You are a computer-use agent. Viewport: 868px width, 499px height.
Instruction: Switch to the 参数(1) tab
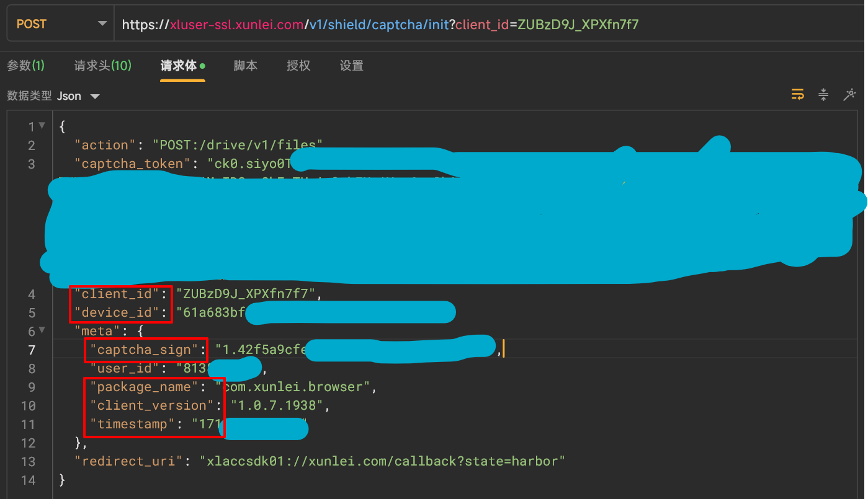[x=25, y=66]
